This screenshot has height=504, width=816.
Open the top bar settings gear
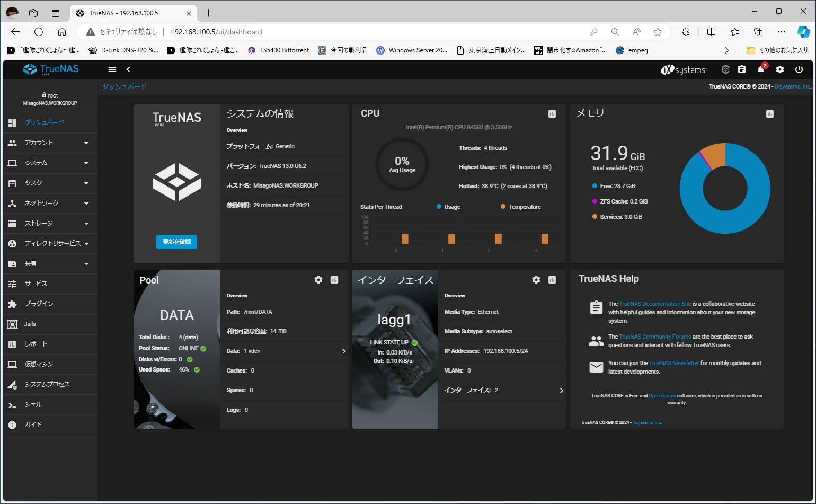pos(780,69)
